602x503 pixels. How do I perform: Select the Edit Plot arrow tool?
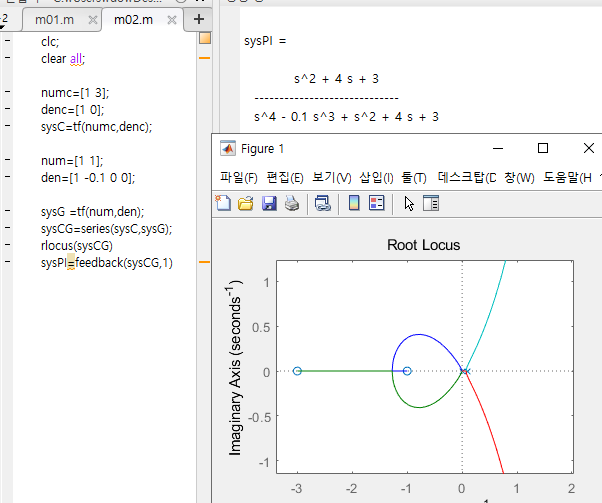click(409, 204)
